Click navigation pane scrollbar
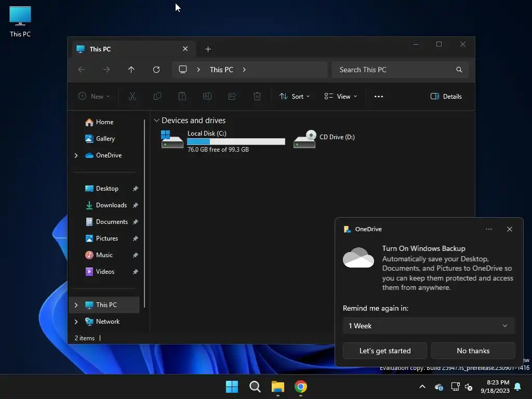532x399 pixels. [x=144, y=213]
